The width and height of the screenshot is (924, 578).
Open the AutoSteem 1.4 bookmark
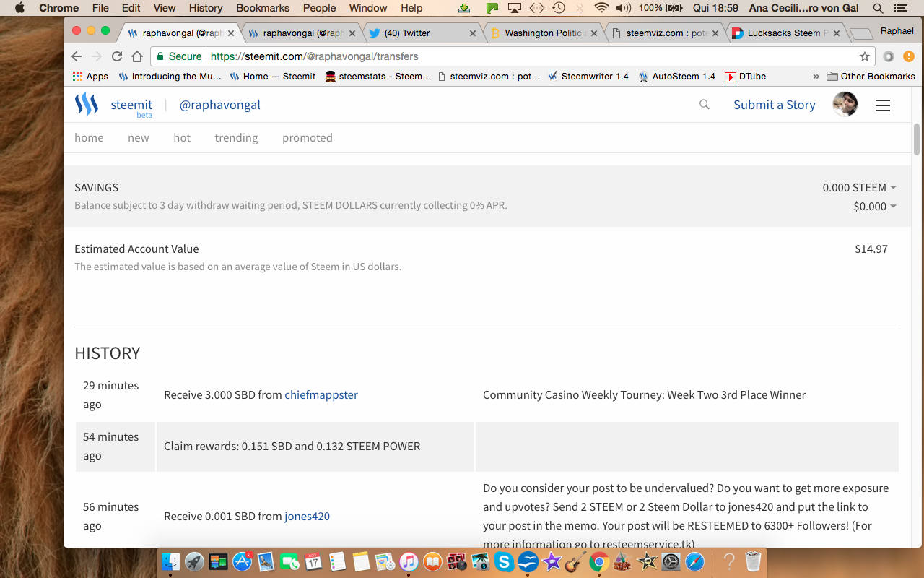[x=677, y=76]
